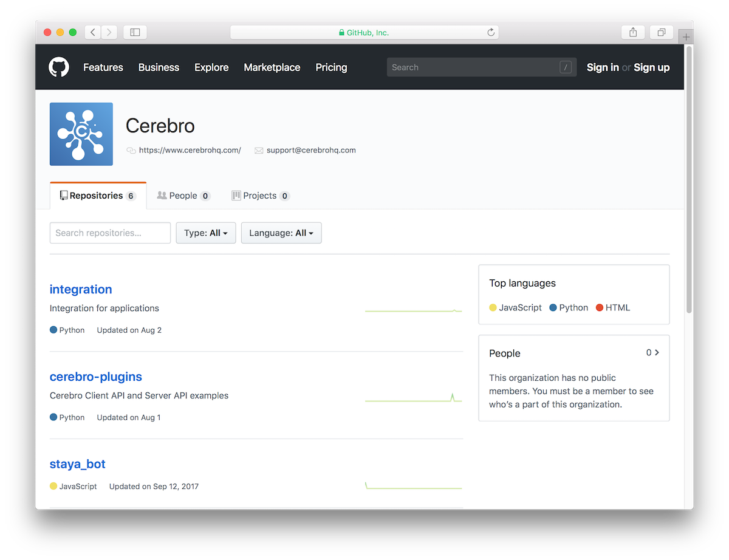Click the Safari address bar showing GitHub, Inc.
The image size is (729, 560).
(364, 32)
